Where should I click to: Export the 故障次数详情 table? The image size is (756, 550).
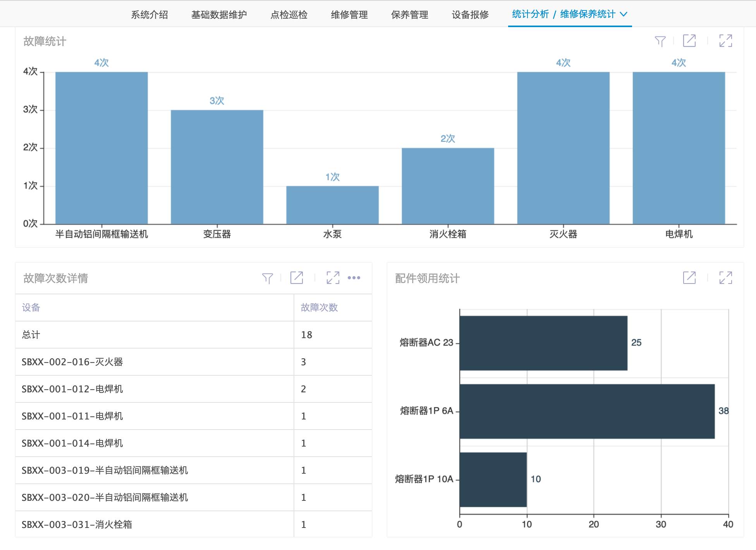point(297,278)
